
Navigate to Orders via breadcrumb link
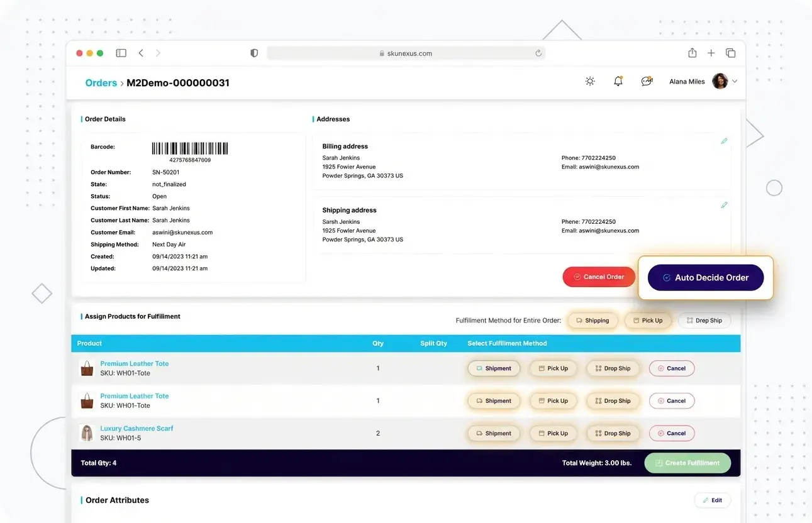click(x=101, y=82)
